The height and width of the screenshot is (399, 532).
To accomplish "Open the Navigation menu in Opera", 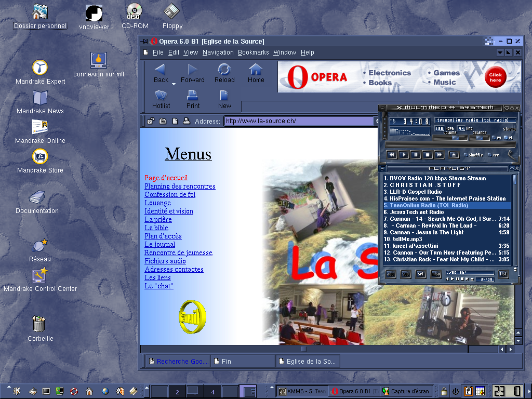I will [x=218, y=52].
